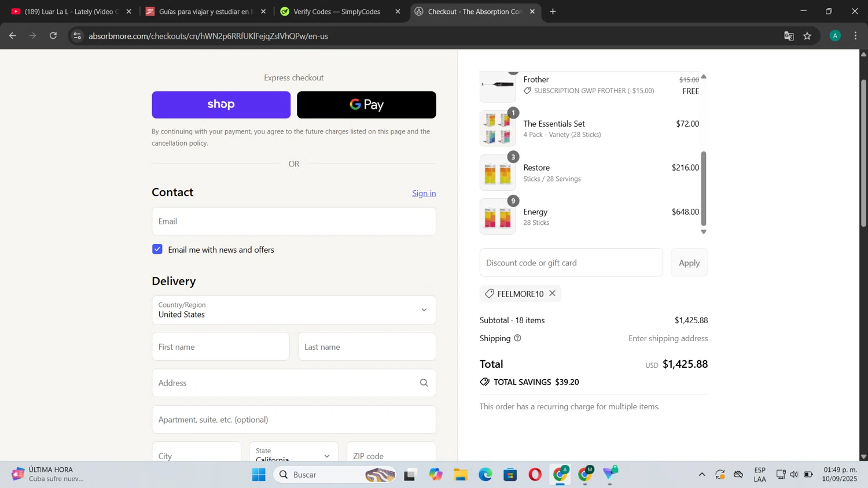
Task: Close the Verify Codes — SimplyCodes tab
Action: (398, 12)
